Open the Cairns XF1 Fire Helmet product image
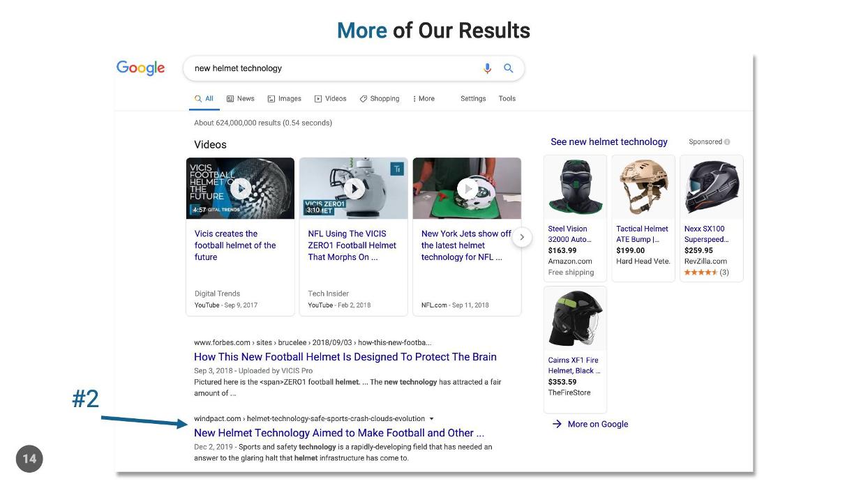The image size is (868, 488). (x=576, y=319)
